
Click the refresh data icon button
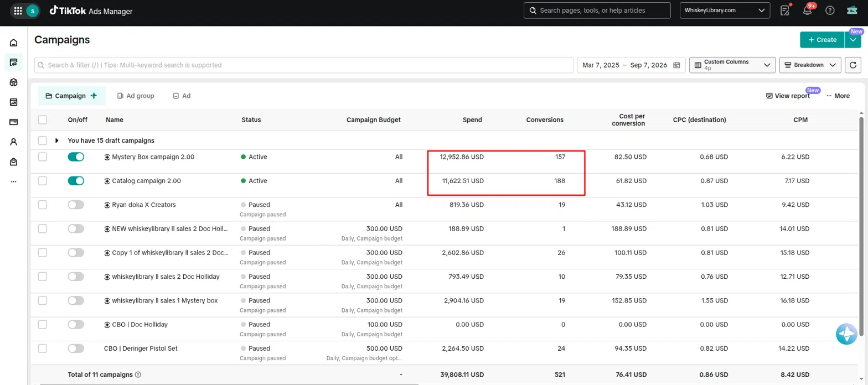click(x=853, y=65)
